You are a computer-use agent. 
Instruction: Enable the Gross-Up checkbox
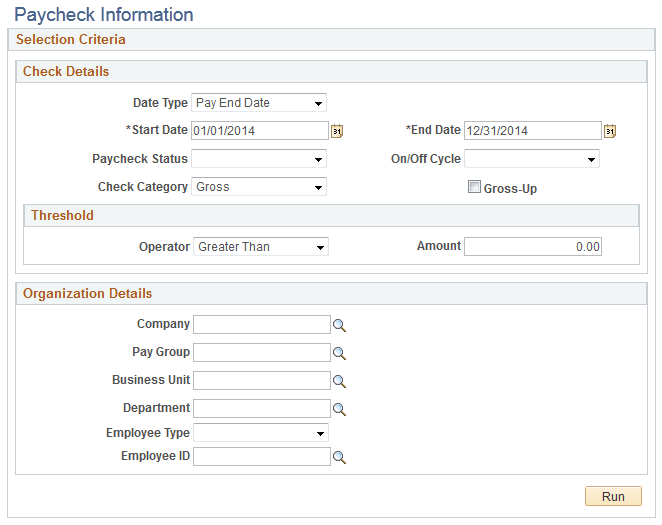(x=474, y=187)
